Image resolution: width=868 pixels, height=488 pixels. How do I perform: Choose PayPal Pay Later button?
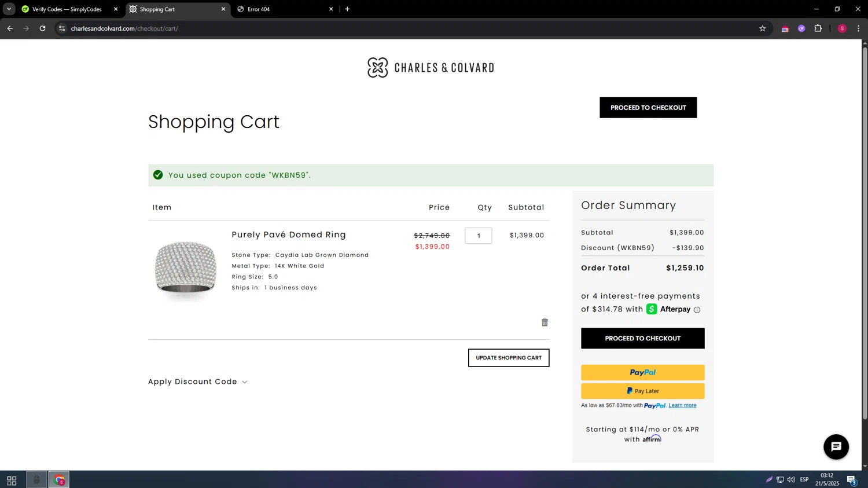(x=642, y=391)
